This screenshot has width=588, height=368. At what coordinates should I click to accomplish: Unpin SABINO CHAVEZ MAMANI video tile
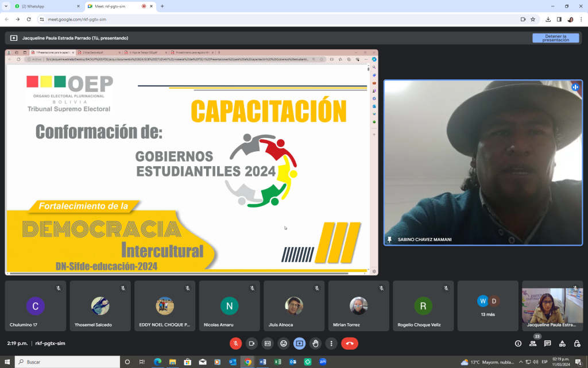pos(389,239)
